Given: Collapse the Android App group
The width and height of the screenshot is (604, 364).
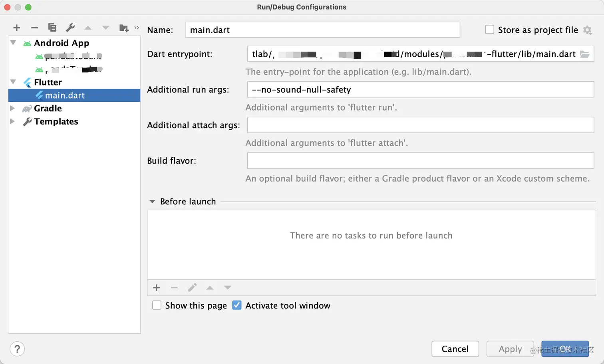Looking at the screenshot, I should pyautogui.click(x=13, y=43).
